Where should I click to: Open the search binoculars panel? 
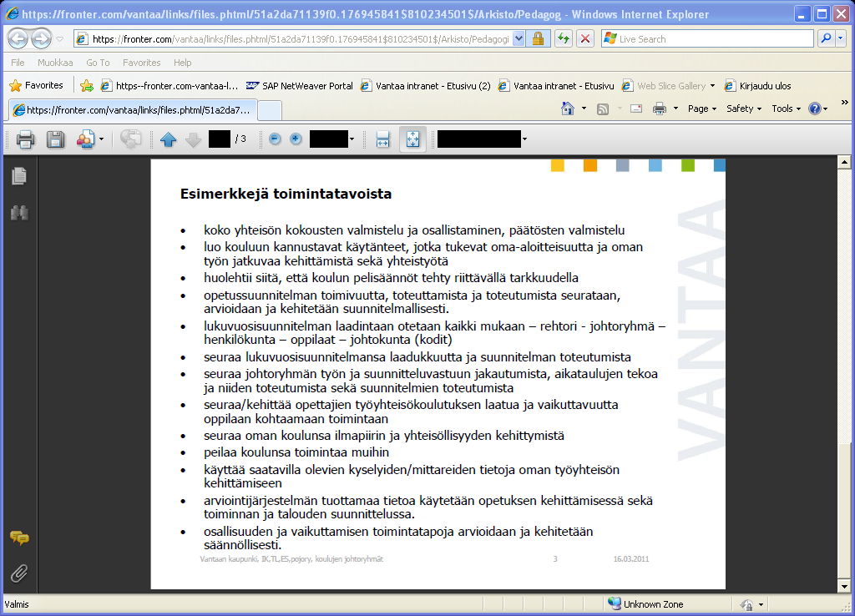[19, 212]
